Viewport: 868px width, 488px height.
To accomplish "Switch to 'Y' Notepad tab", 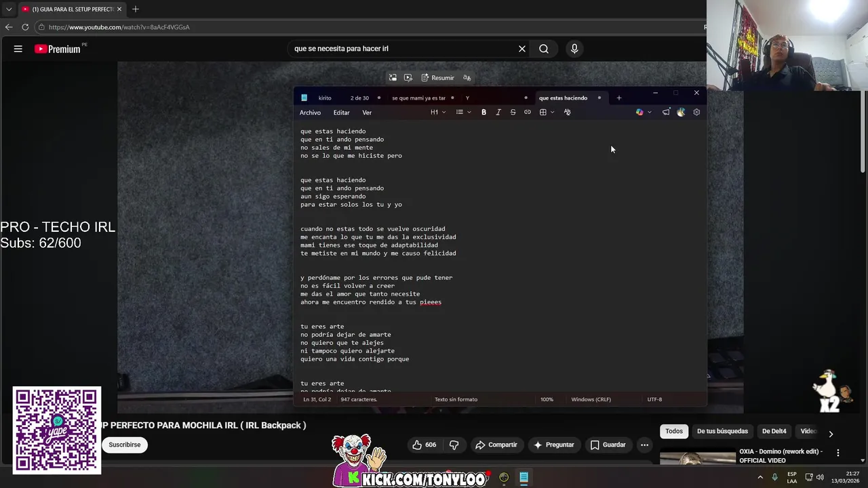I will pyautogui.click(x=467, y=98).
